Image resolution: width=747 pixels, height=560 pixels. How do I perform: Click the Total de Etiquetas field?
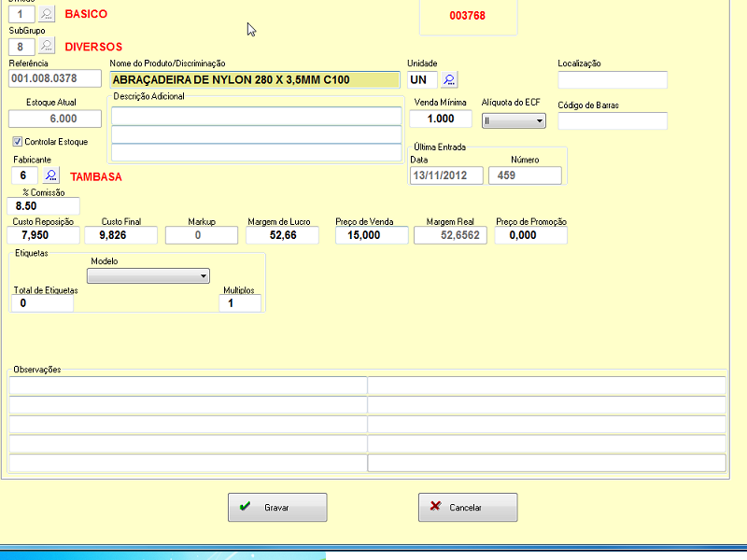tap(41, 303)
